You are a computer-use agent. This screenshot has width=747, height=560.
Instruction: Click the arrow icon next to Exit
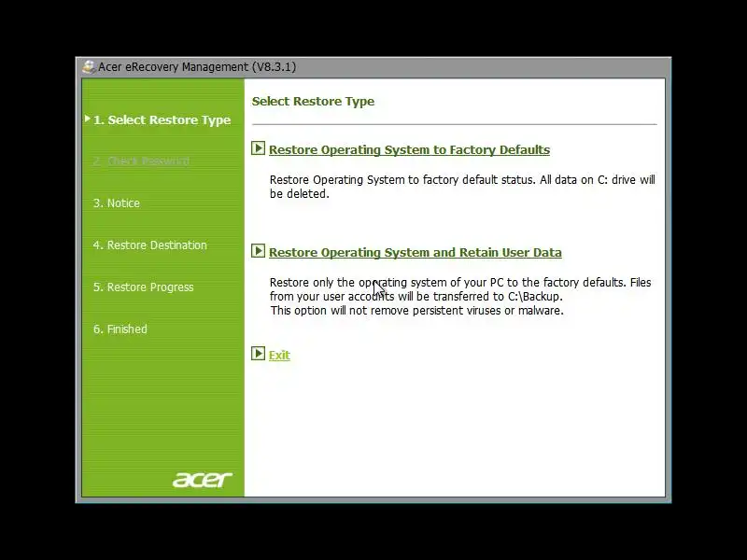click(x=259, y=354)
